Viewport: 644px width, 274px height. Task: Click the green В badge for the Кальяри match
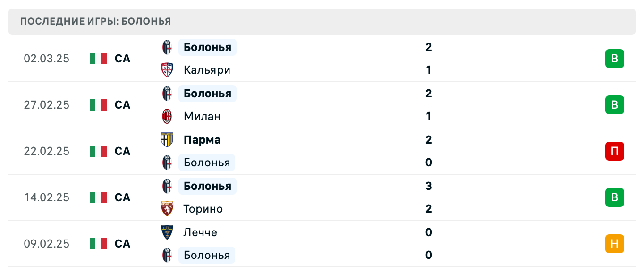614,59
